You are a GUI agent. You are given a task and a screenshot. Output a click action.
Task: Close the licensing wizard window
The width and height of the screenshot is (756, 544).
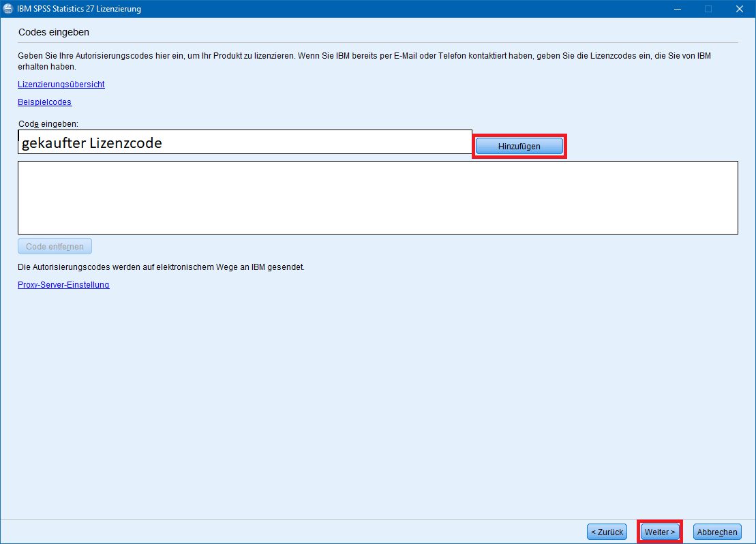click(740, 9)
